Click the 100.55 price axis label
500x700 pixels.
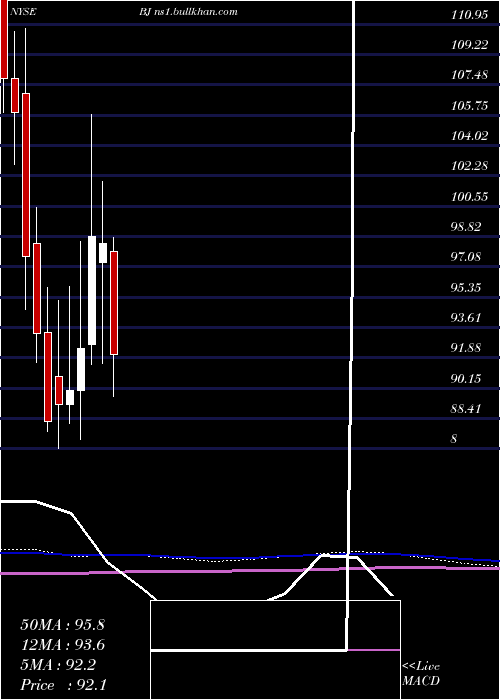point(469,196)
